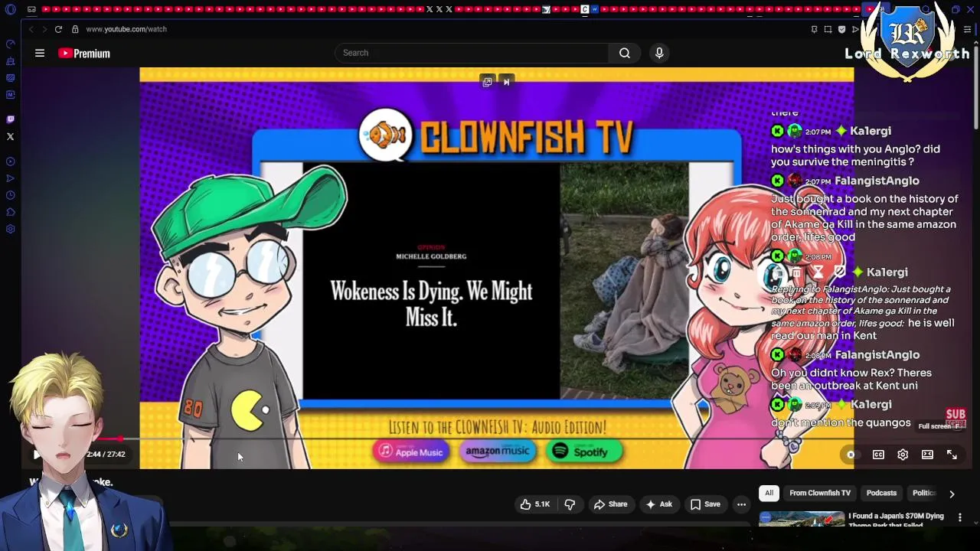
Task: Open the X sidebar panel
Action: pos(10,137)
